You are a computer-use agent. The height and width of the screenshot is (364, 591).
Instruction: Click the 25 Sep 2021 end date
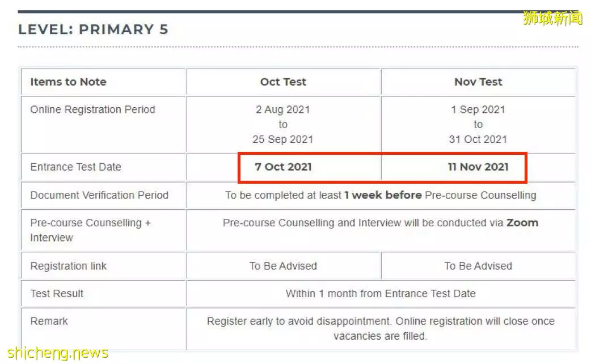pyautogui.click(x=283, y=139)
